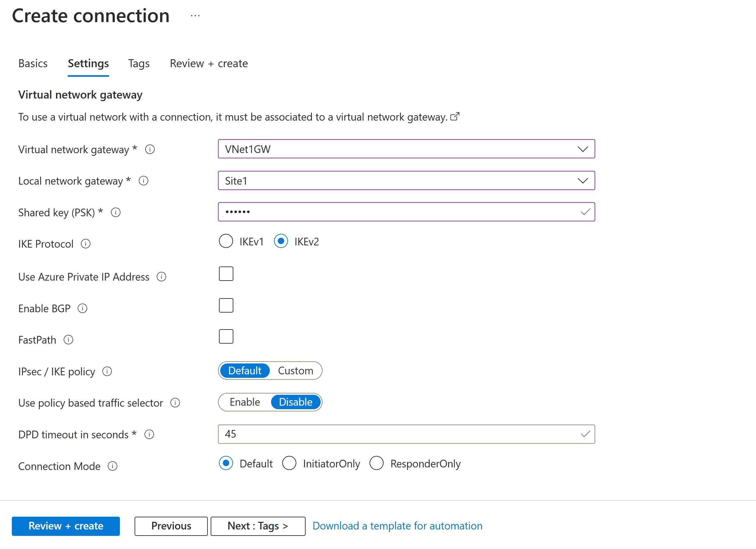Click info icon next to Shared key (PSK)

pos(115,212)
